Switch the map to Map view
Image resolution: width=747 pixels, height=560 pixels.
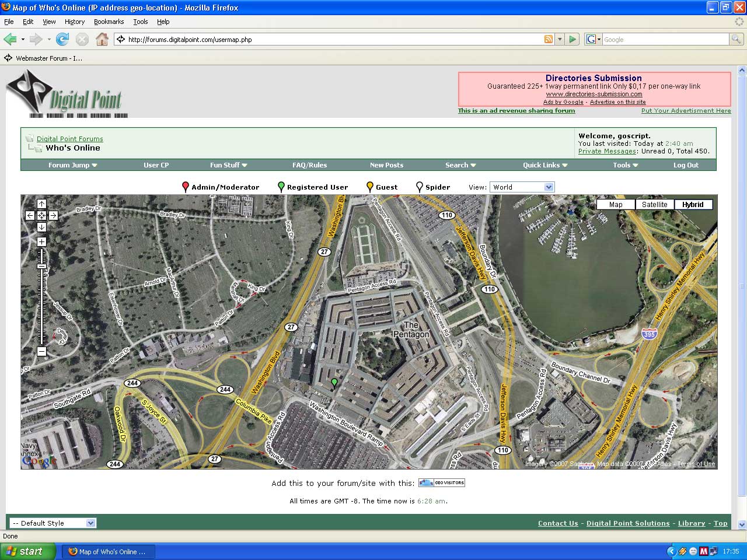tap(616, 205)
